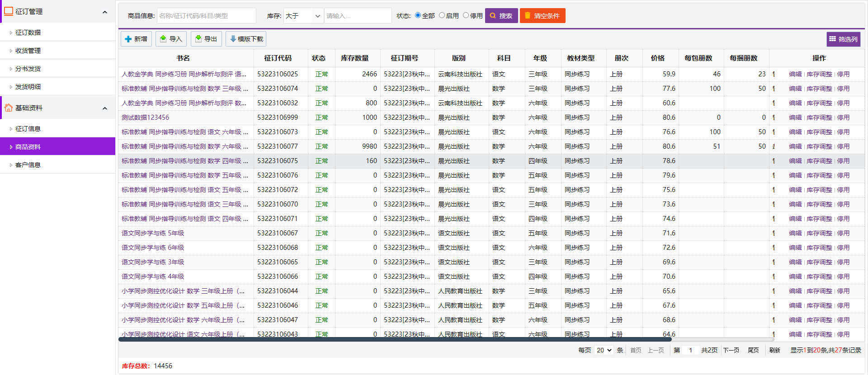Click 库存调整 for 语文同步学与练 5年级

point(819,233)
